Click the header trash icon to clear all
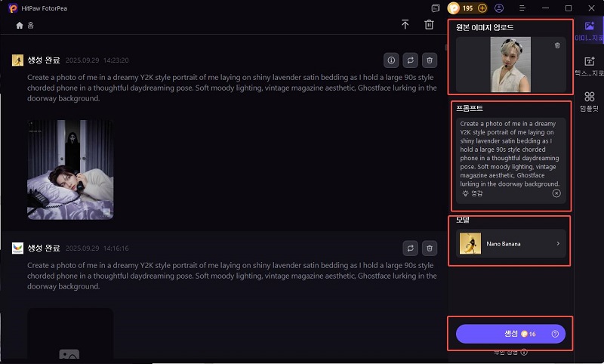 pyautogui.click(x=429, y=25)
